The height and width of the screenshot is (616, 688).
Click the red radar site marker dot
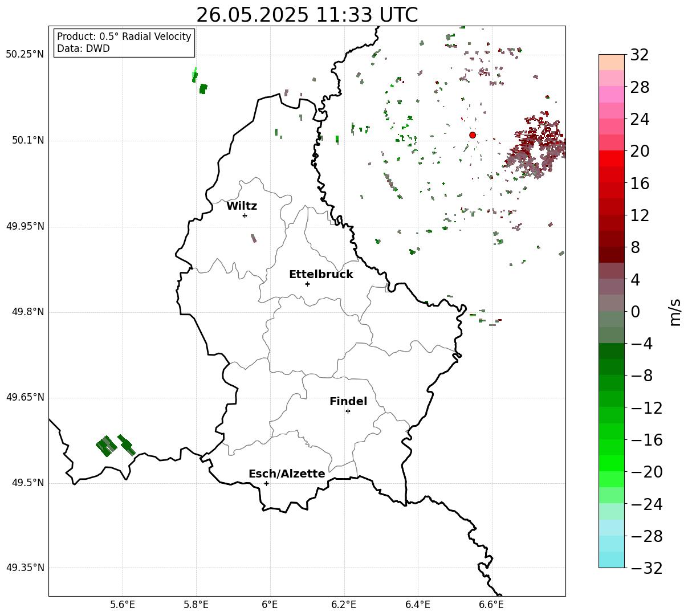coord(473,135)
